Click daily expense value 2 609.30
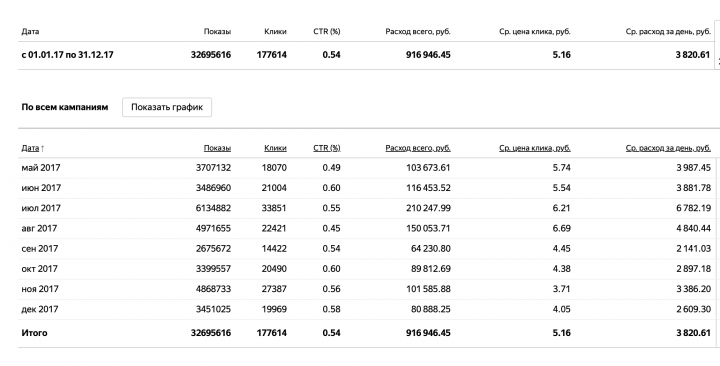 point(693,309)
